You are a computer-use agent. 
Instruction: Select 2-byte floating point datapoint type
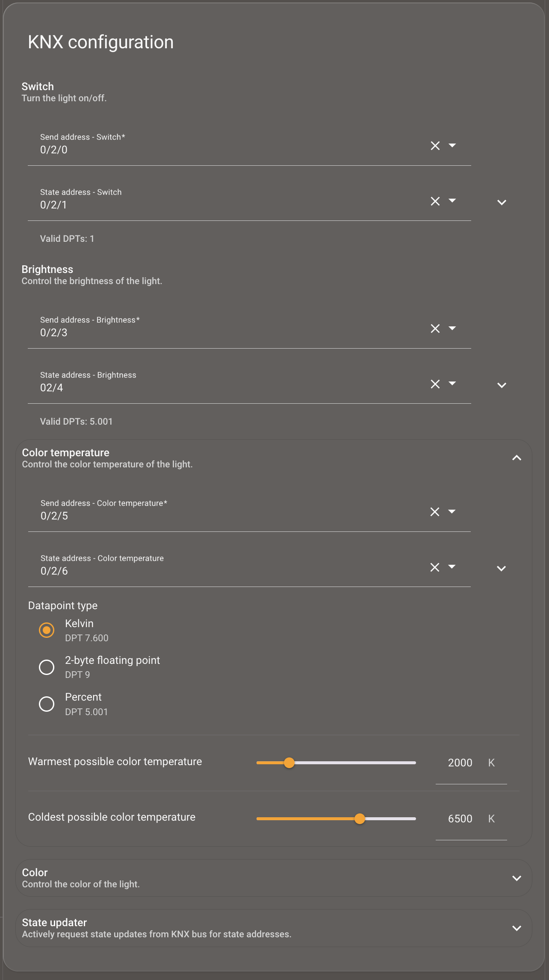[x=47, y=667]
